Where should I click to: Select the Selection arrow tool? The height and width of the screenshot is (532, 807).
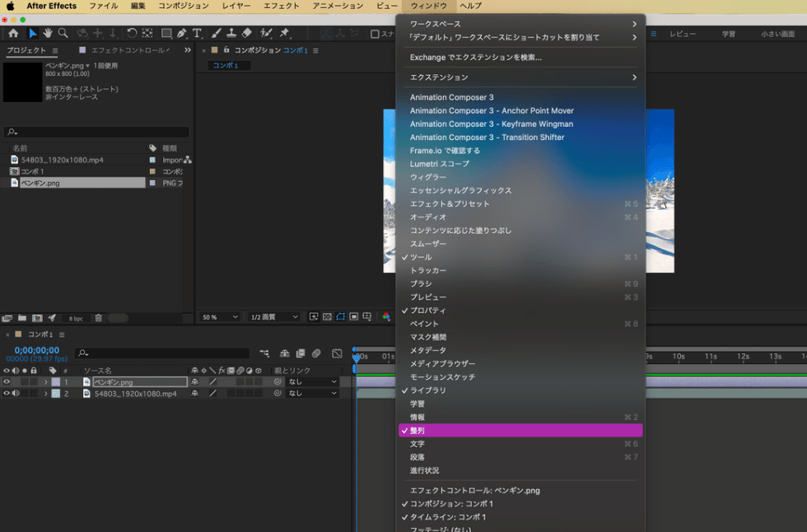point(32,33)
